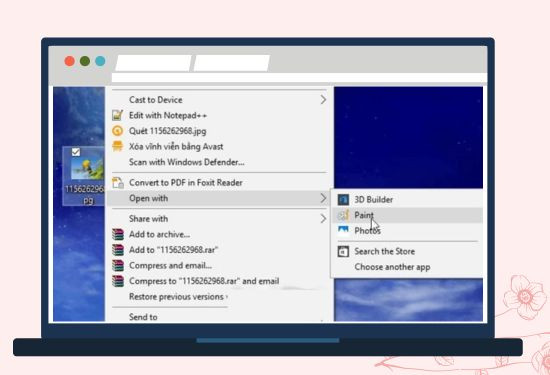Image resolution: width=550 pixels, height=375 pixels.
Task: Choose Convert to PDF in Foxit Reader
Action: pos(219,183)
